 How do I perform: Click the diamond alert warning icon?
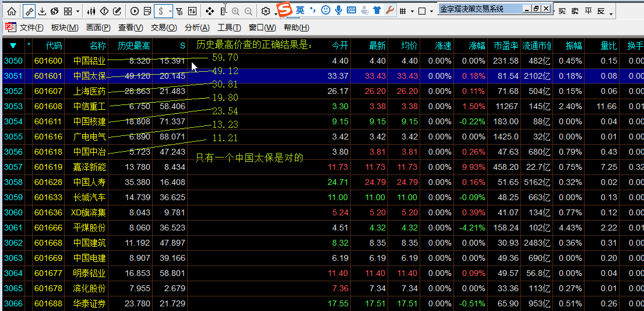104,11
